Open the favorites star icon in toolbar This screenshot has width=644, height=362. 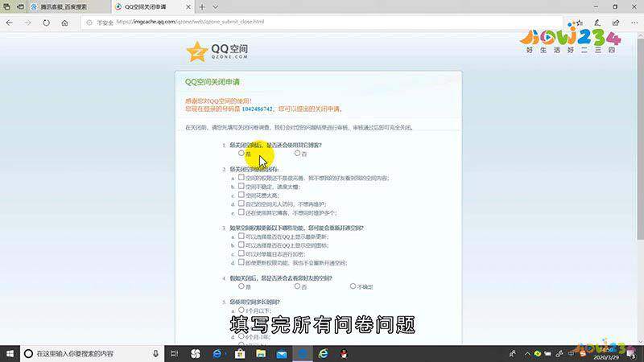click(x=578, y=23)
